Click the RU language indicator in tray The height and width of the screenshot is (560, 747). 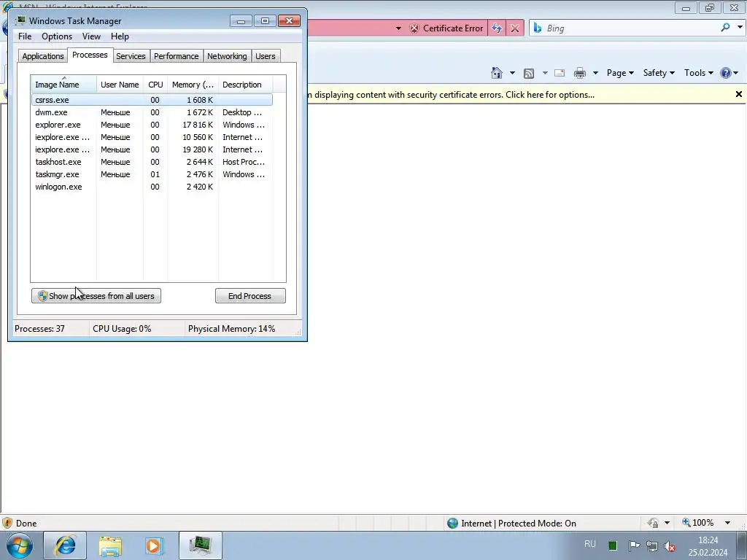589,544
